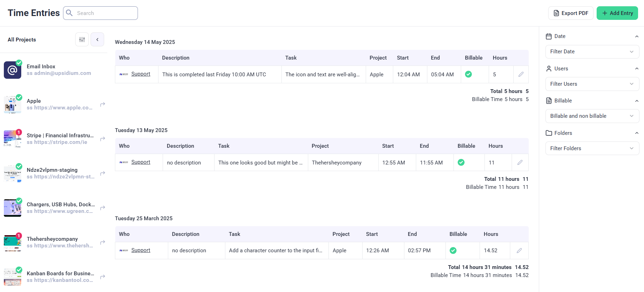
Task: Click the pencil icon on the 14.52 hours entry
Action: pos(519,251)
